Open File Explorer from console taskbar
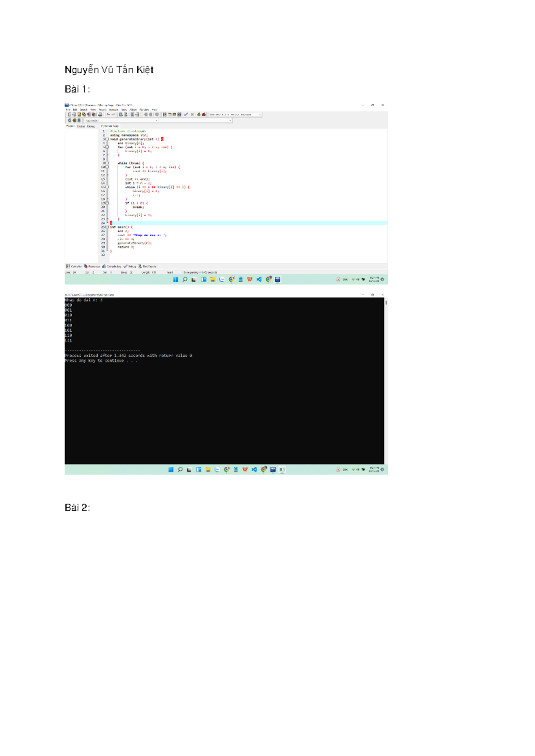 (x=208, y=469)
